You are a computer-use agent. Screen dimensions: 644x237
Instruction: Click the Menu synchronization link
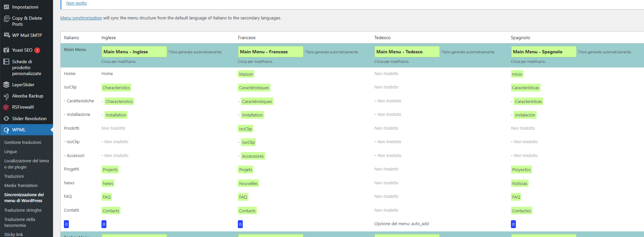click(81, 18)
